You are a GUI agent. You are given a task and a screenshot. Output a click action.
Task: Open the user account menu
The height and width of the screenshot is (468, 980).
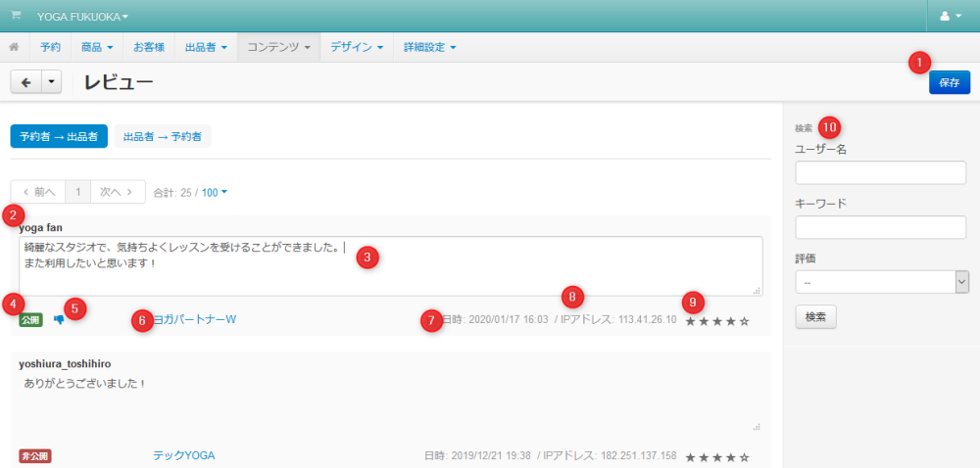pyautogui.click(x=951, y=17)
